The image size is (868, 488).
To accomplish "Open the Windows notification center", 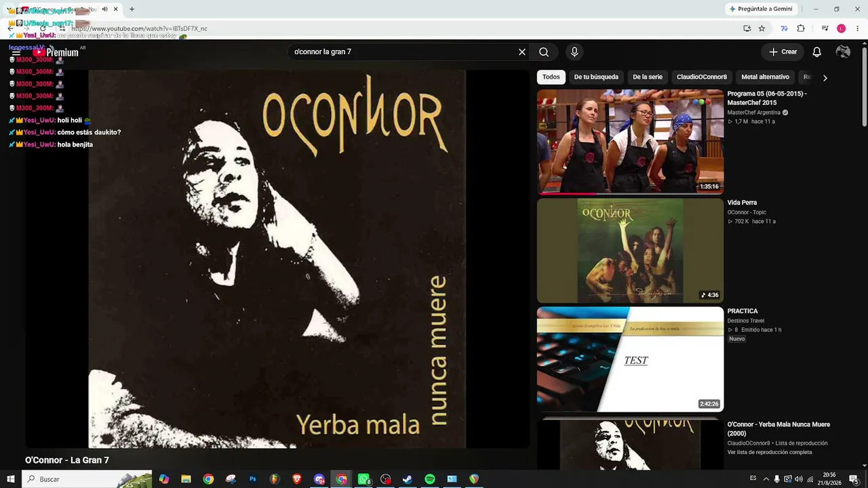I will pyautogui.click(x=854, y=479).
